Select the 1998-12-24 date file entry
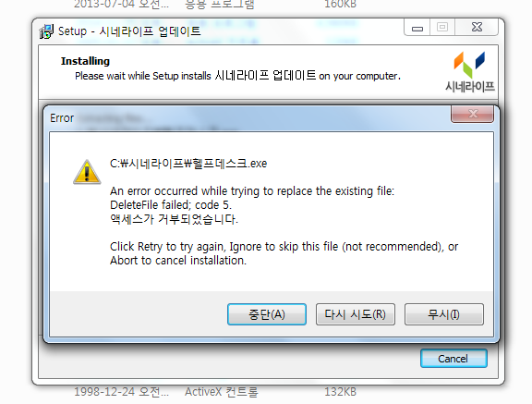532x404 pixels. [121, 392]
